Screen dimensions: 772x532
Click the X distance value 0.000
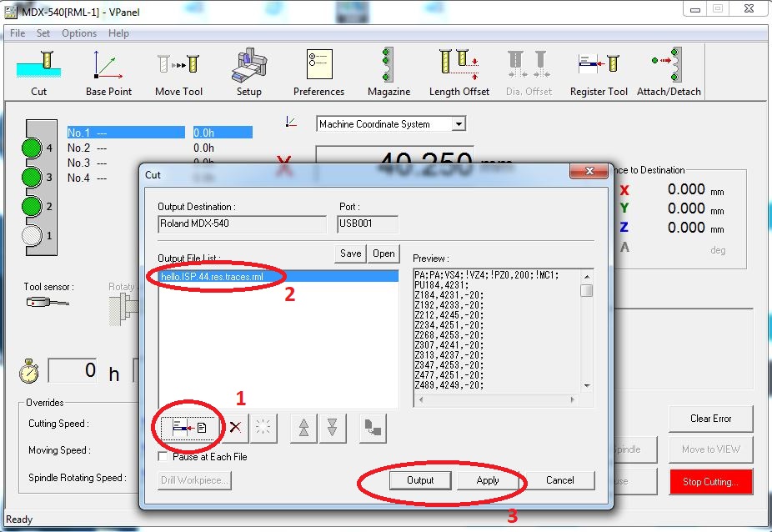tap(686, 189)
